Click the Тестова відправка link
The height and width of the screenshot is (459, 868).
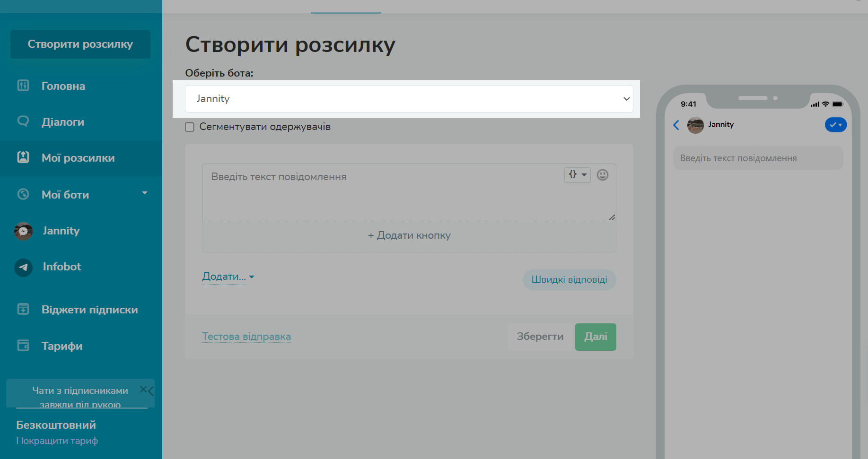(x=246, y=337)
